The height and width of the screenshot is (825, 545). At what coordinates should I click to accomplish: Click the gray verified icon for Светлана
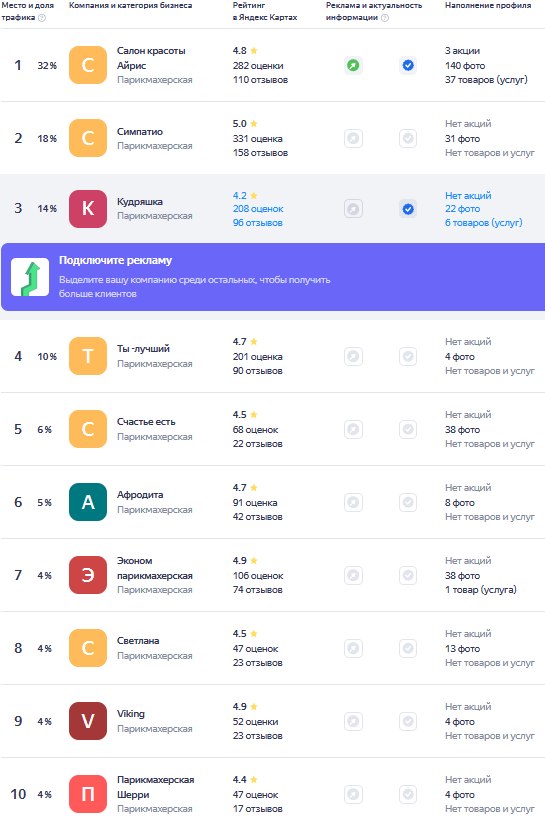[x=408, y=648]
